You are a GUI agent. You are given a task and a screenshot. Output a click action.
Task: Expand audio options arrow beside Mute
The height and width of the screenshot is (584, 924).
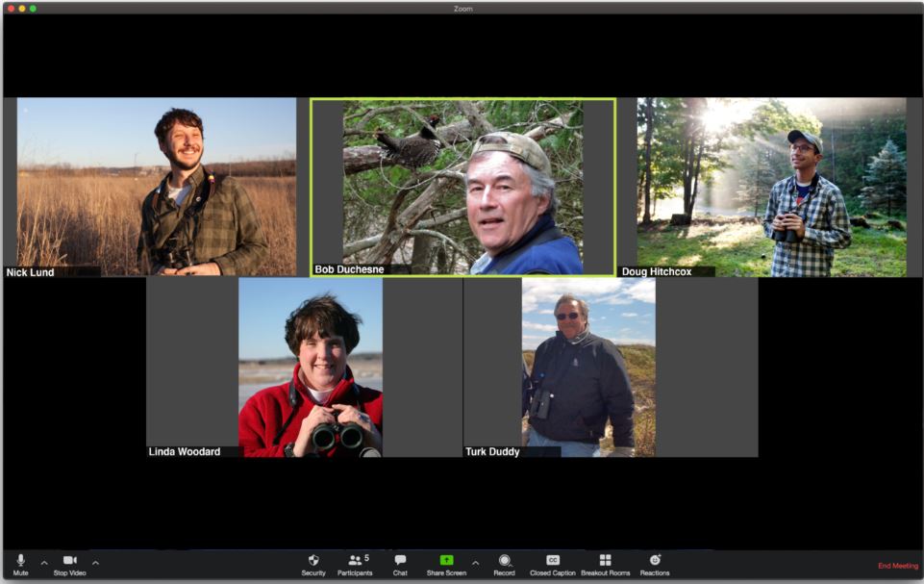43,562
